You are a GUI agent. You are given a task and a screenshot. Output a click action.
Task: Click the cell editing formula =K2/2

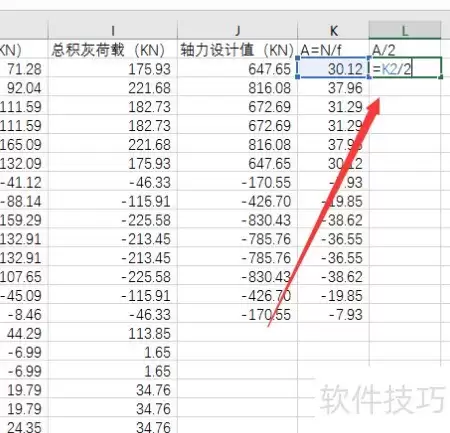(x=405, y=68)
